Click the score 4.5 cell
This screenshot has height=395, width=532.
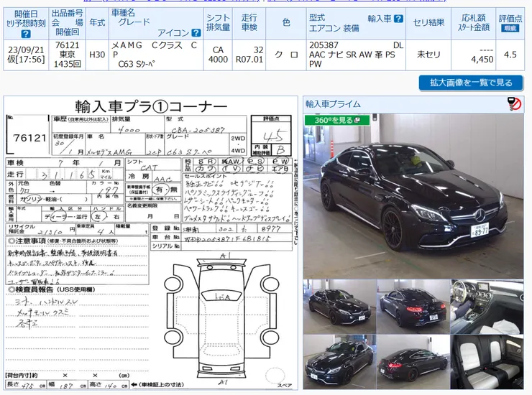point(510,55)
